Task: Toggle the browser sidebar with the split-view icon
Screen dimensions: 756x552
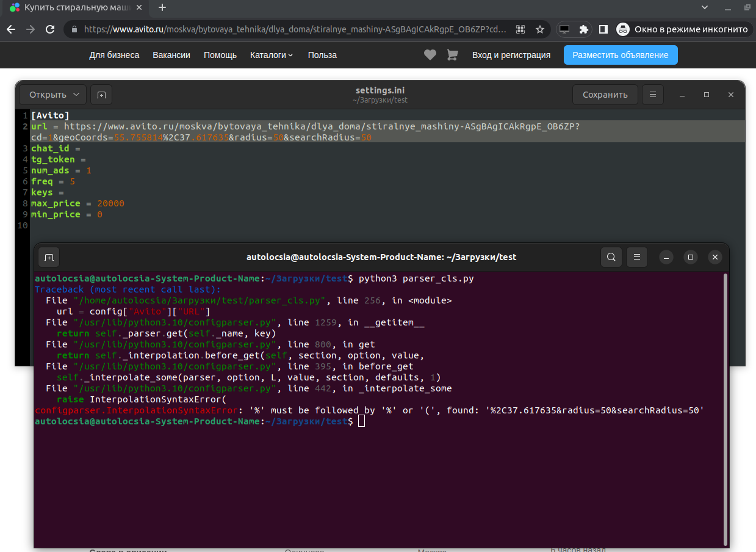Action: (x=602, y=29)
